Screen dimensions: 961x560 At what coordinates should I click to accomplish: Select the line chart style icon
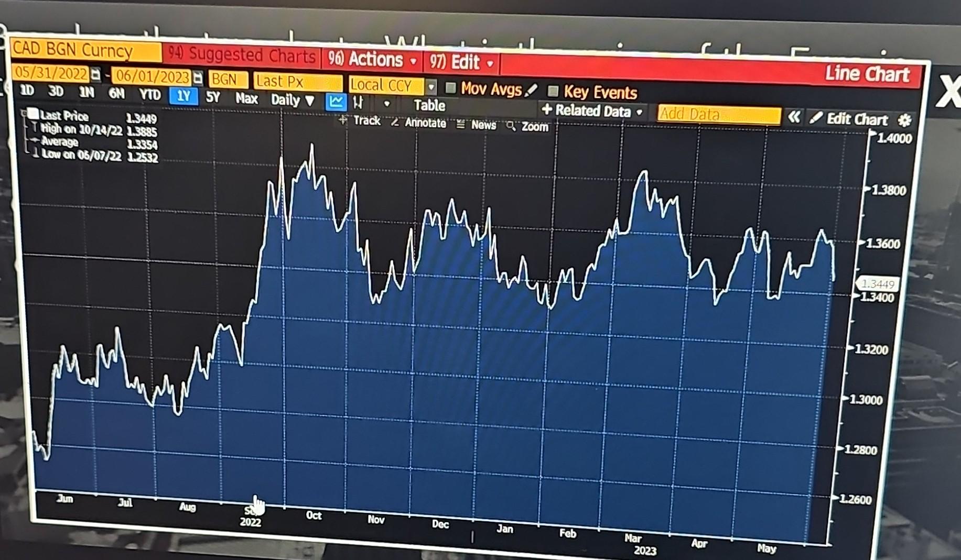point(336,102)
